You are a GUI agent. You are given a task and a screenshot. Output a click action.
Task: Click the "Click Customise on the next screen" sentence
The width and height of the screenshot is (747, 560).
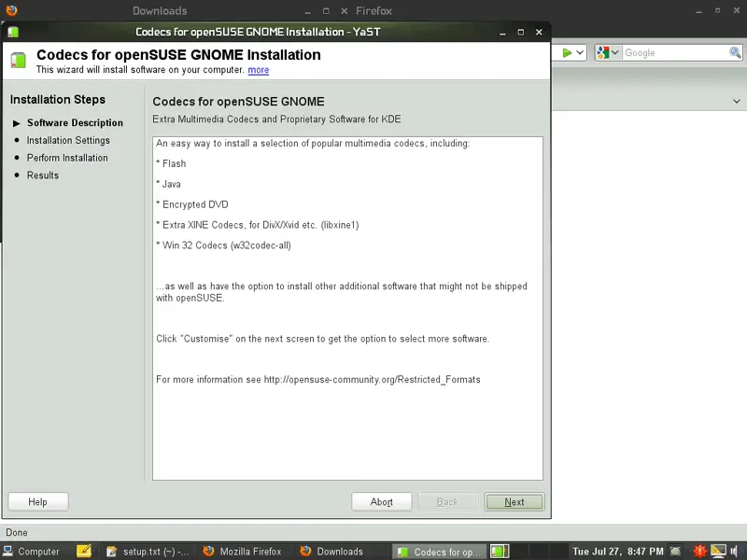[x=322, y=339]
